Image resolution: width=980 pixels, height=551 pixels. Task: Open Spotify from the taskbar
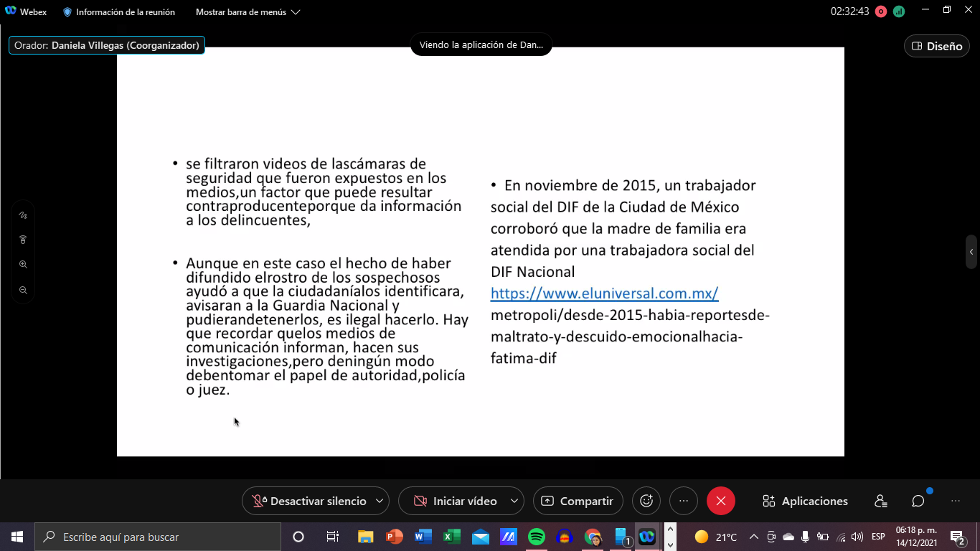tap(536, 537)
